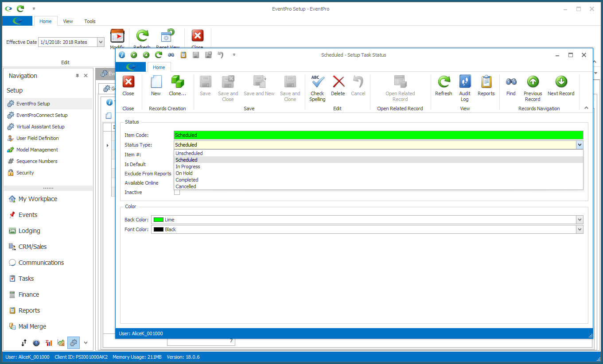This screenshot has height=364, width=603.
Task: Click the highlighted gears Setup icon in navigation strip
Action: pyautogui.click(x=74, y=343)
